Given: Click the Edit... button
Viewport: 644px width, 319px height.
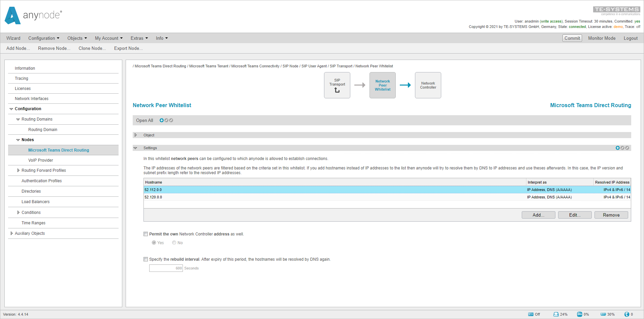Looking at the screenshot, I should (575, 215).
